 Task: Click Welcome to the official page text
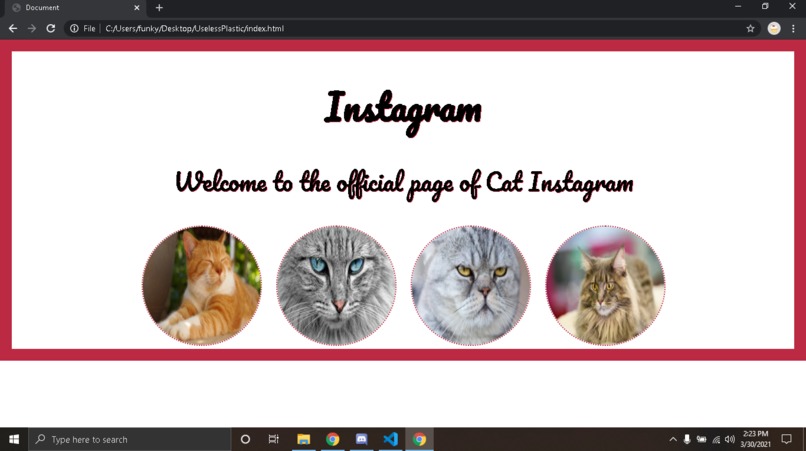[404, 184]
